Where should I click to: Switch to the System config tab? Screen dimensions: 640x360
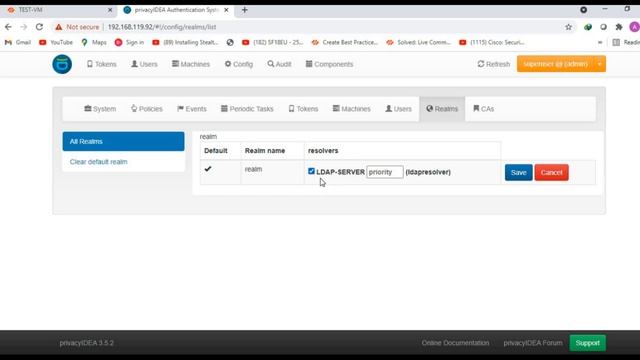click(100, 109)
